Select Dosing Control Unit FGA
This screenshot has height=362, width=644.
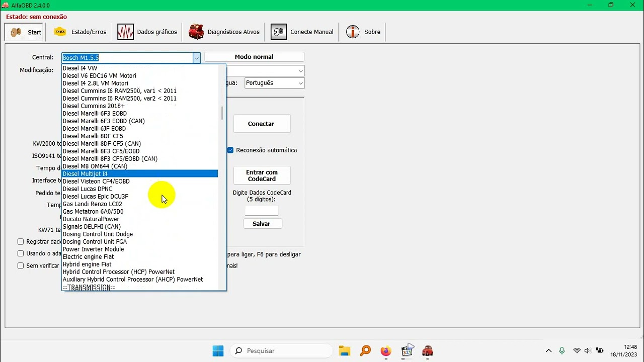coord(140,242)
